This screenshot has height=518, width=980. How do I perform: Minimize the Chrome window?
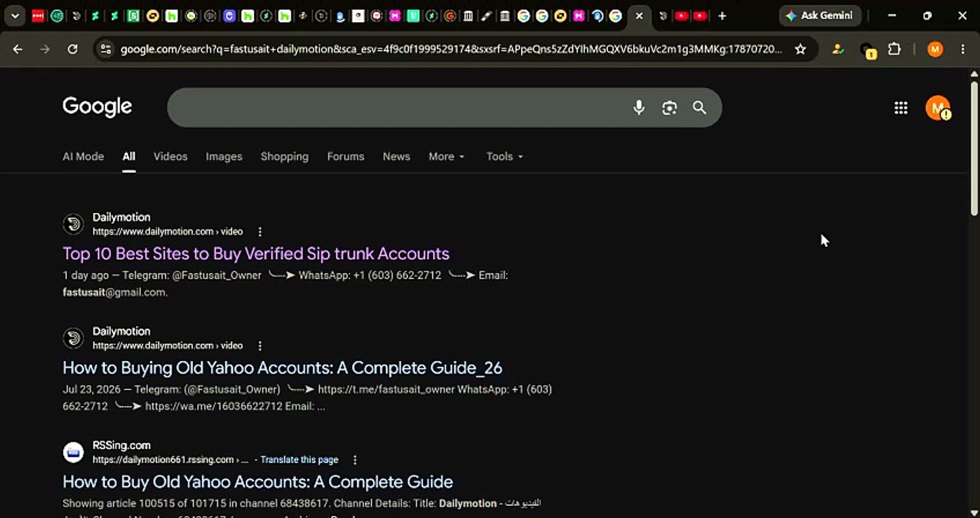click(x=892, y=15)
